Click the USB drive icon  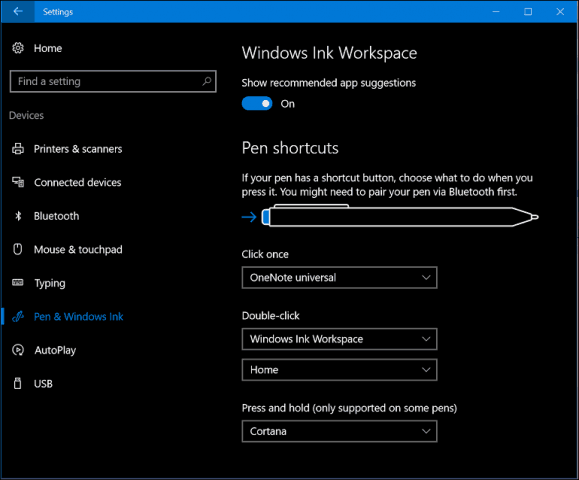coord(18,383)
